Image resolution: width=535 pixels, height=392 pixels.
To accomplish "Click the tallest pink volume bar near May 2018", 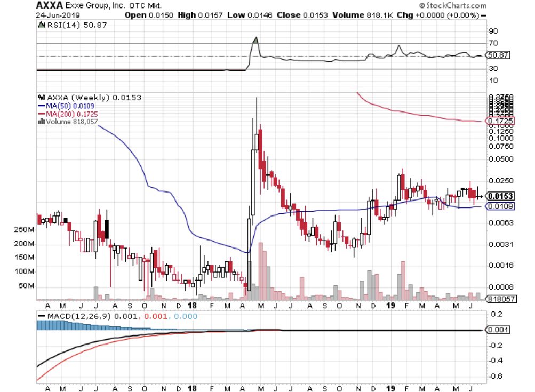I will tap(261, 271).
